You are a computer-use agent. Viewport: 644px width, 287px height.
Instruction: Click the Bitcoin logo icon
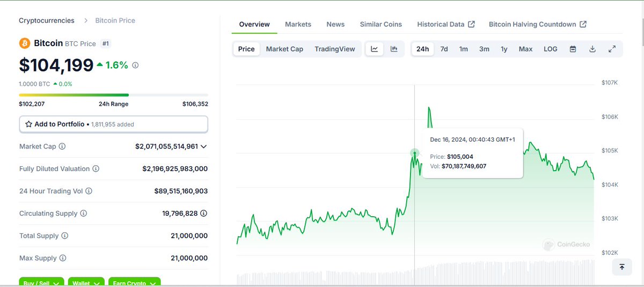[x=24, y=43]
